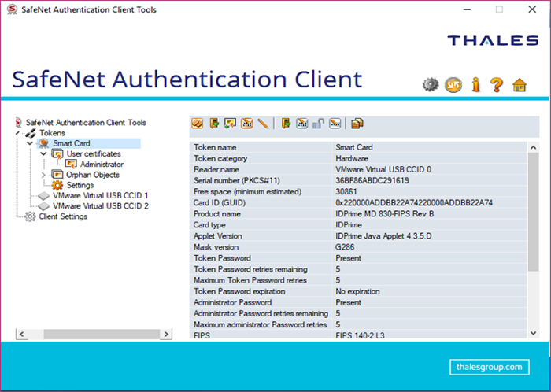Click the Initialize Token toolbar icon
The width and height of the screenshot is (551, 392).
[198, 123]
